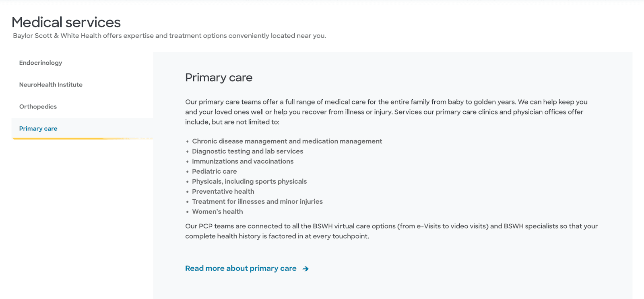Click the Chronic disease management bullet

pyautogui.click(x=287, y=141)
